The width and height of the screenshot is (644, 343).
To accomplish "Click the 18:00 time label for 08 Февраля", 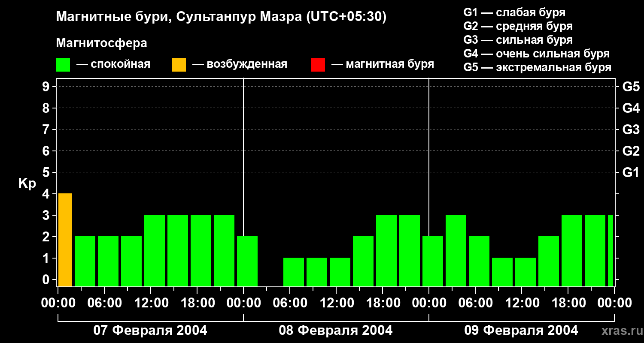I will click(x=383, y=303).
